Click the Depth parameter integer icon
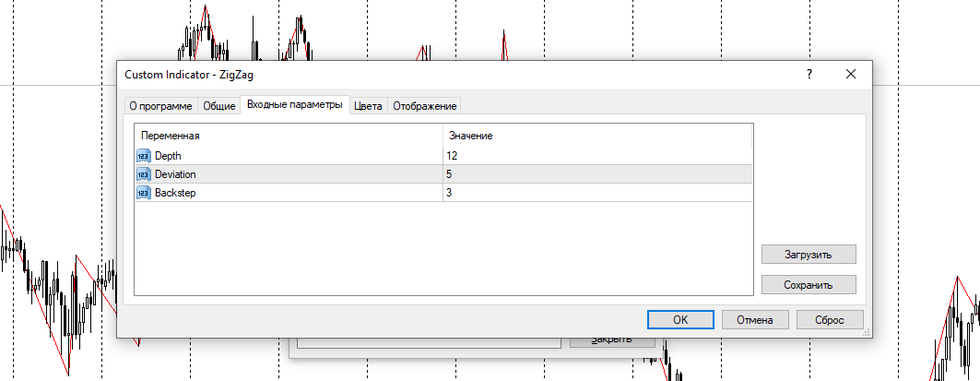 pyautogui.click(x=143, y=156)
